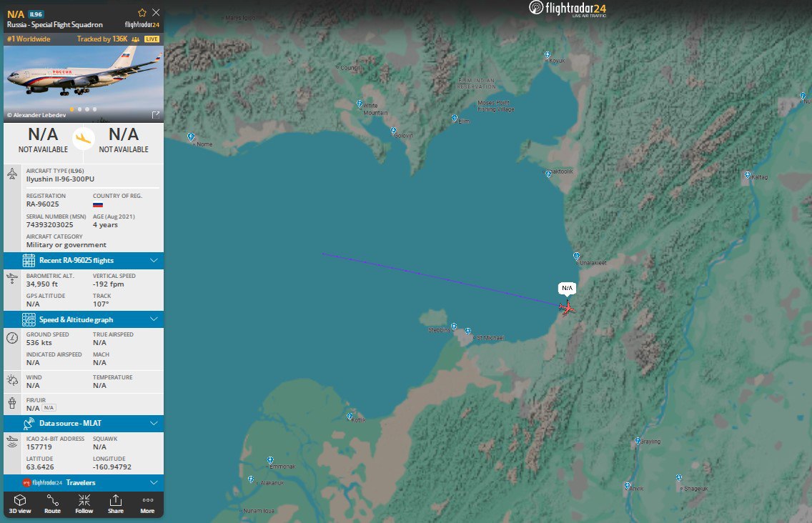The width and height of the screenshot is (812, 523).
Task: Open the More options menu
Action: [147, 503]
